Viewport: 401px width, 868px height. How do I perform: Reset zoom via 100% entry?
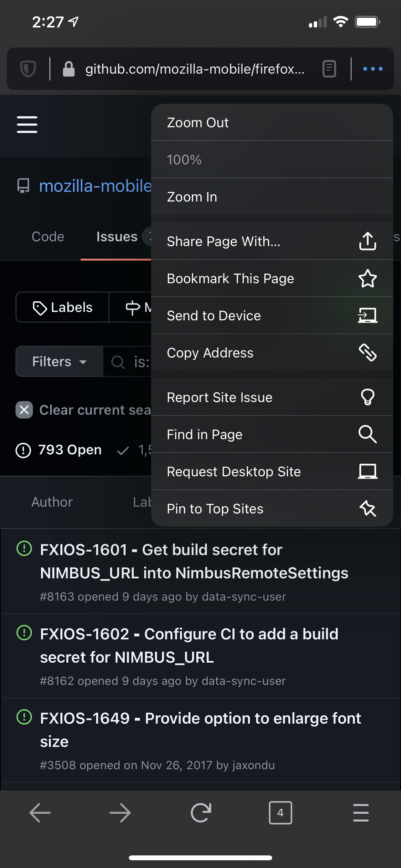point(272,160)
